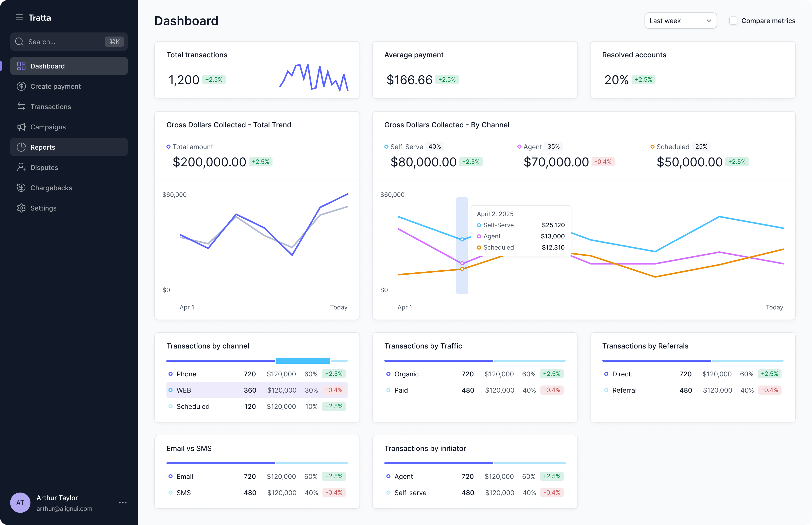Click the Settings gear icon

(x=21, y=208)
